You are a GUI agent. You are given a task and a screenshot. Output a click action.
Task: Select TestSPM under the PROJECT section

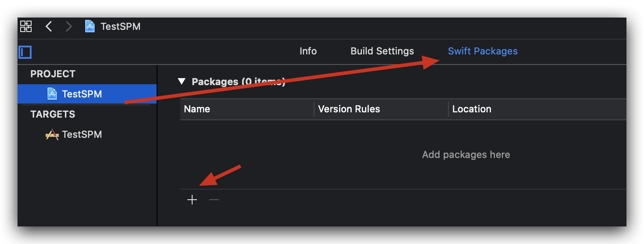click(x=87, y=94)
